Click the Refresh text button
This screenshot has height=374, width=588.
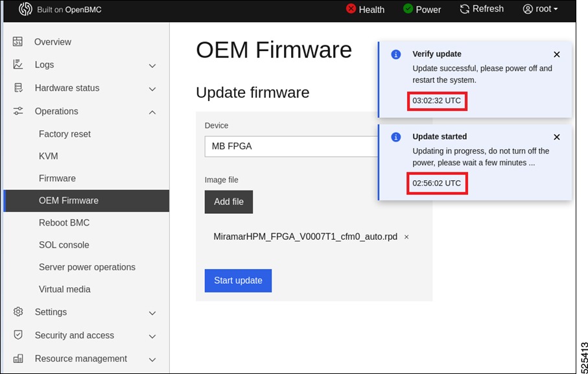(x=488, y=8)
